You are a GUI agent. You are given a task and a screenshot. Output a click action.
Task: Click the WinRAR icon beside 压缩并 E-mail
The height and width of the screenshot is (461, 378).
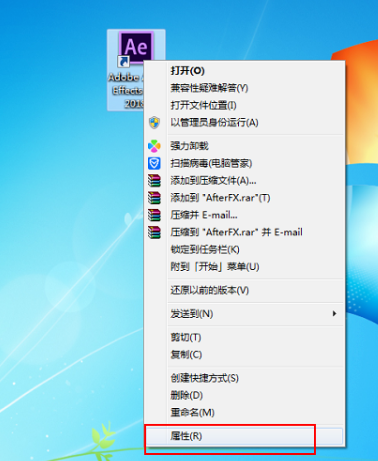pyautogui.click(x=154, y=215)
